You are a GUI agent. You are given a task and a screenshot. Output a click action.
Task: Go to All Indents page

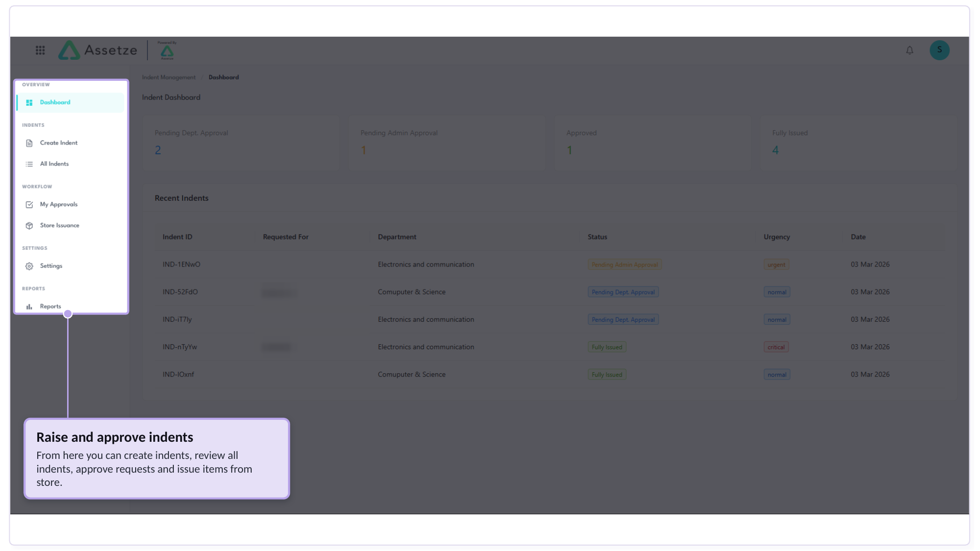point(71,164)
